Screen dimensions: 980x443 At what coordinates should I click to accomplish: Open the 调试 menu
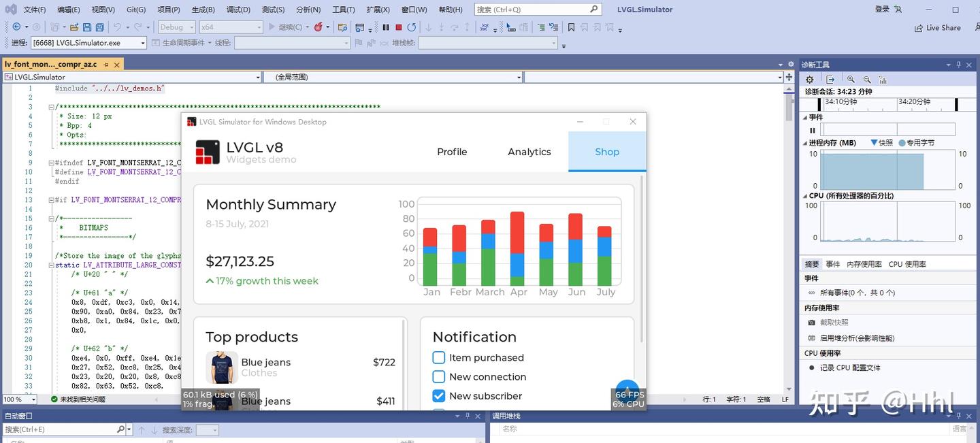(238, 9)
